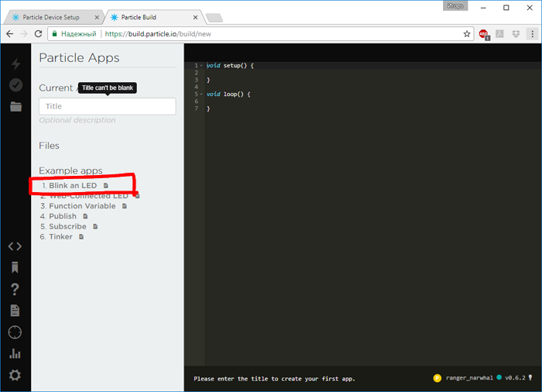Close the Particle Build tab

point(195,17)
